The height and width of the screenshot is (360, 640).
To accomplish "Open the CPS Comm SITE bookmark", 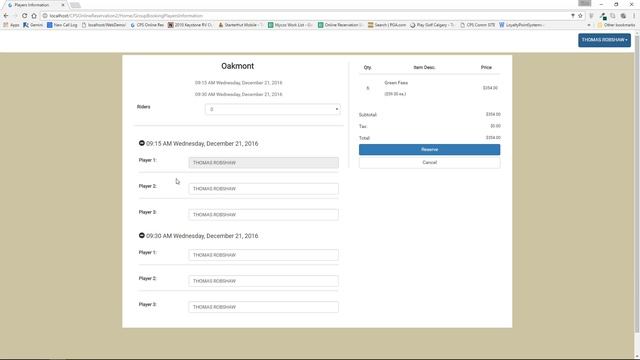I will (478, 25).
